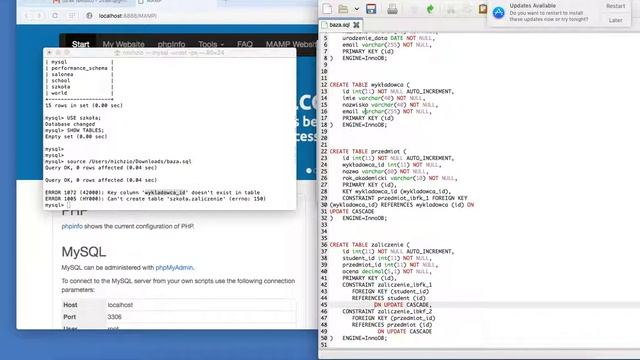Viewport: 640px width, 360px height.
Task: Click the terminal window's title bar text
Action: [173, 53]
